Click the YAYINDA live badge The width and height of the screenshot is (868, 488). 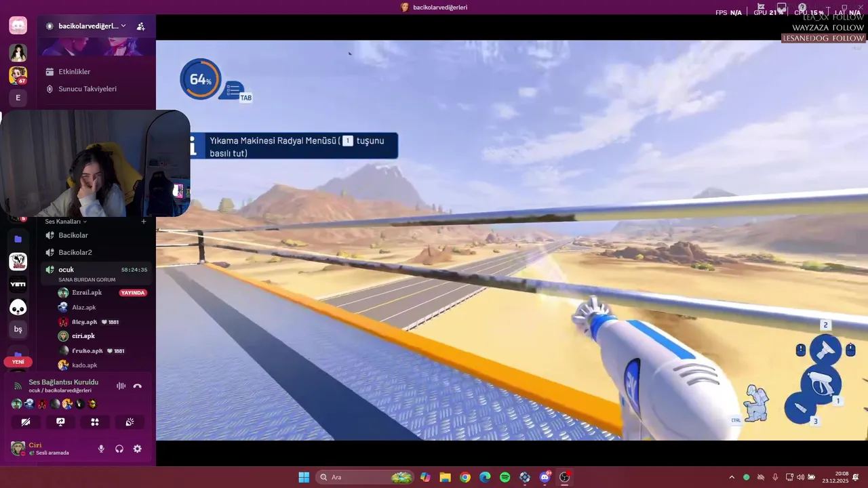(x=133, y=293)
